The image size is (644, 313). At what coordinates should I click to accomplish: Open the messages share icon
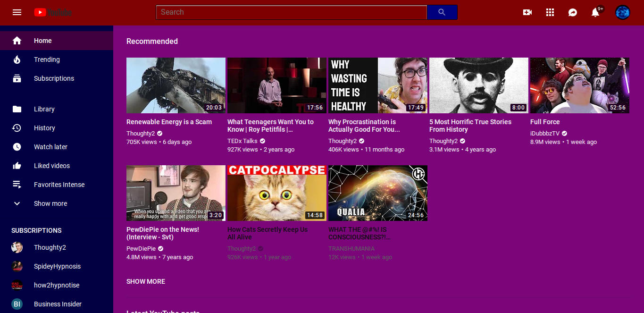pos(573,12)
